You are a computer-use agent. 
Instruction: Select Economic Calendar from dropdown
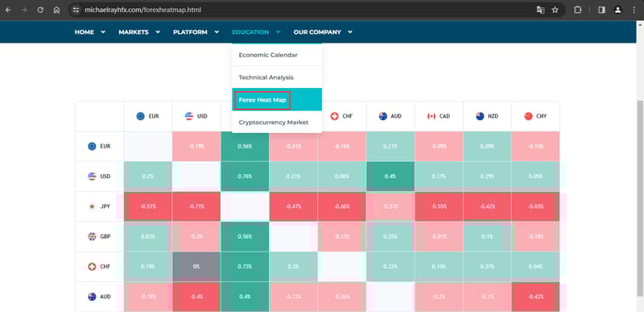pyautogui.click(x=277, y=55)
